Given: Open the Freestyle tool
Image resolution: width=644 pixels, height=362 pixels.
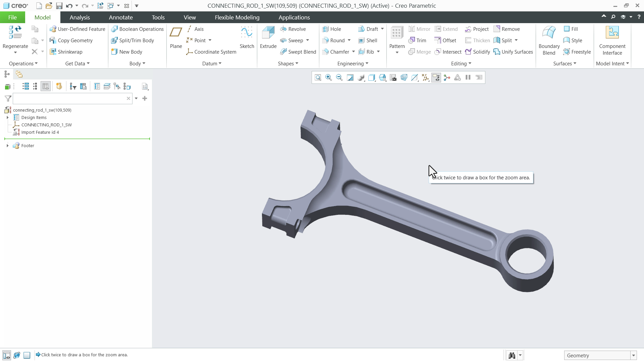Looking at the screenshot, I should tap(577, 52).
